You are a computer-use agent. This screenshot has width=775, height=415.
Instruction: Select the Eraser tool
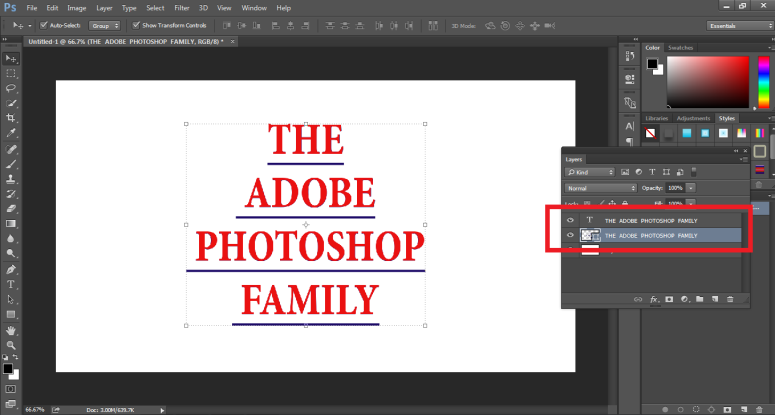pyautogui.click(x=11, y=208)
